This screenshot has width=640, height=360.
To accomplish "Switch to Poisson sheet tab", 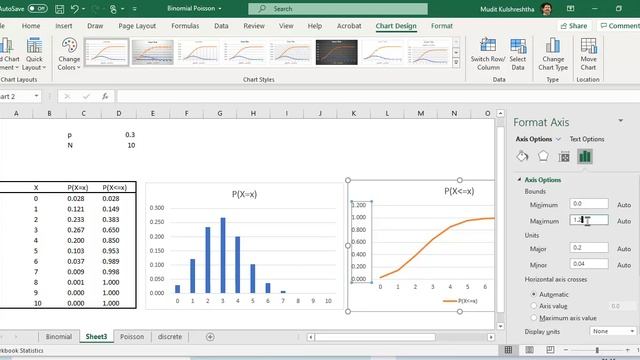I will [132, 337].
